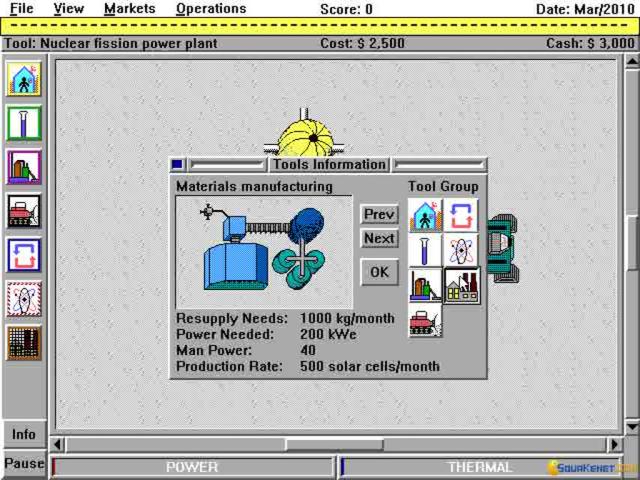
Task: Select the atom nuclear power tool in sidebar
Action: [x=24, y=299]
